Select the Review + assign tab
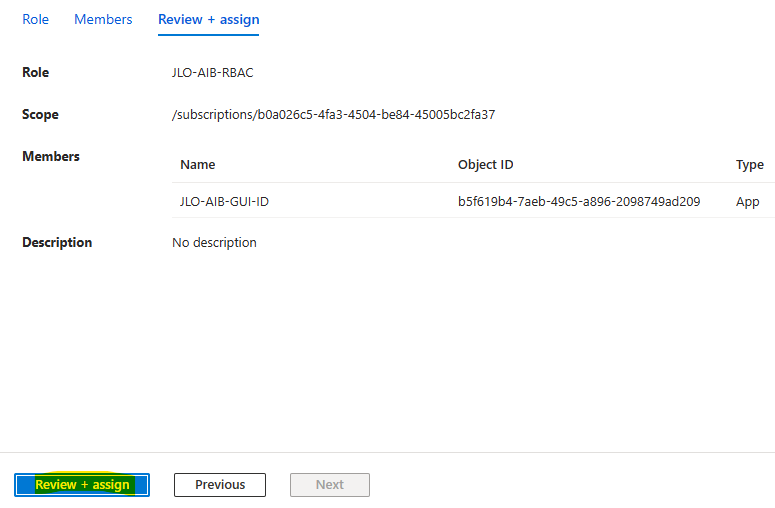 (209, 19)
